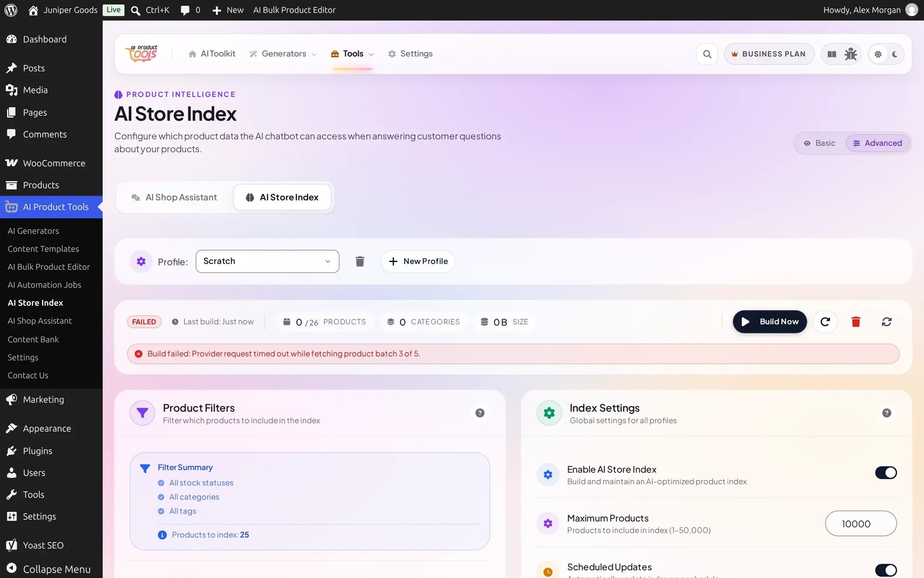This screenshot has height=578, width=924.
Task: Click the FAILED status badge
Action: (144, 322)
